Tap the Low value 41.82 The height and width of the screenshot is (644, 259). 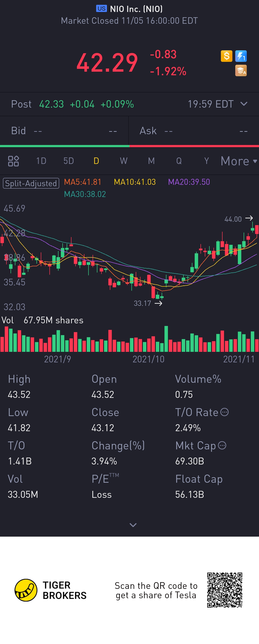coord(19,428)
